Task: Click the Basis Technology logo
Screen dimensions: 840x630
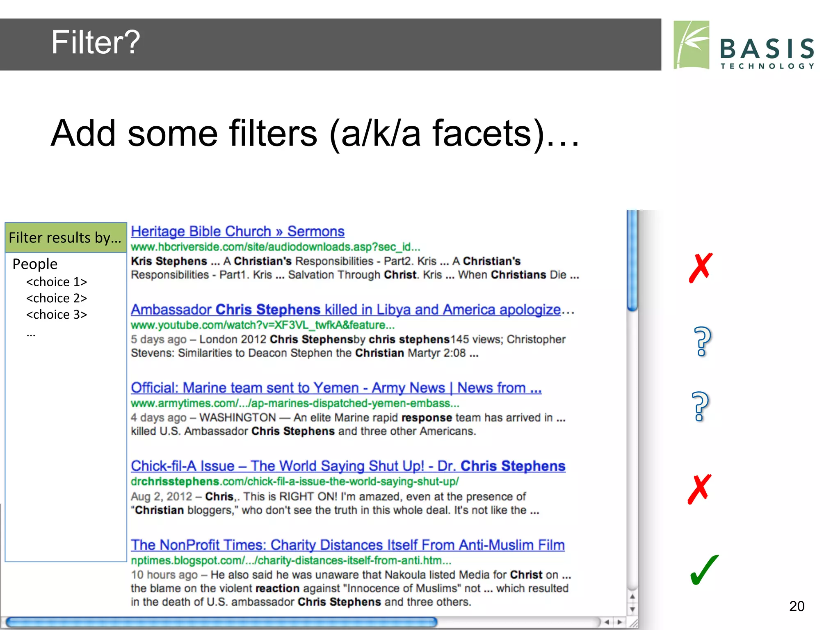Action: 744,45
